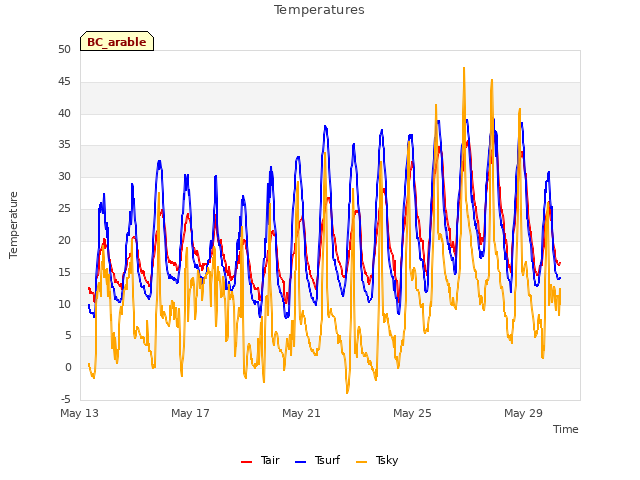The width and height of the screenshot is (640, 480).
Task: Click the Time x-axis title
Action: 566,429
